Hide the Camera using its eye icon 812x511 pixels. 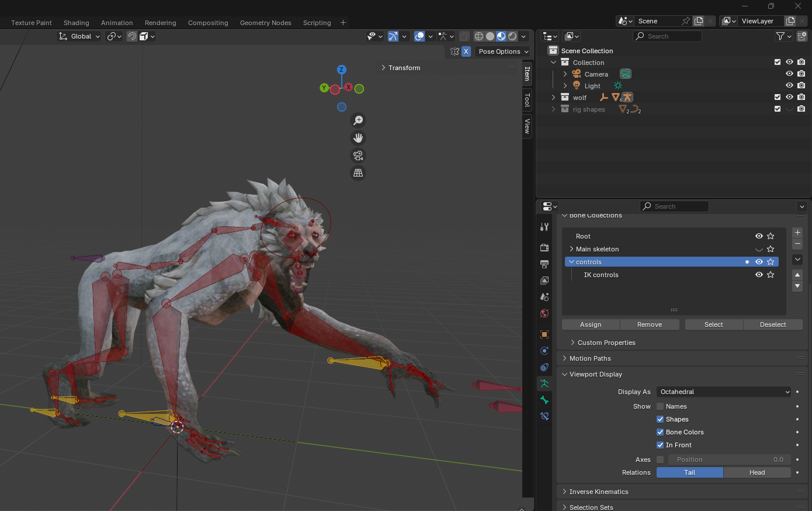[789, 74]
